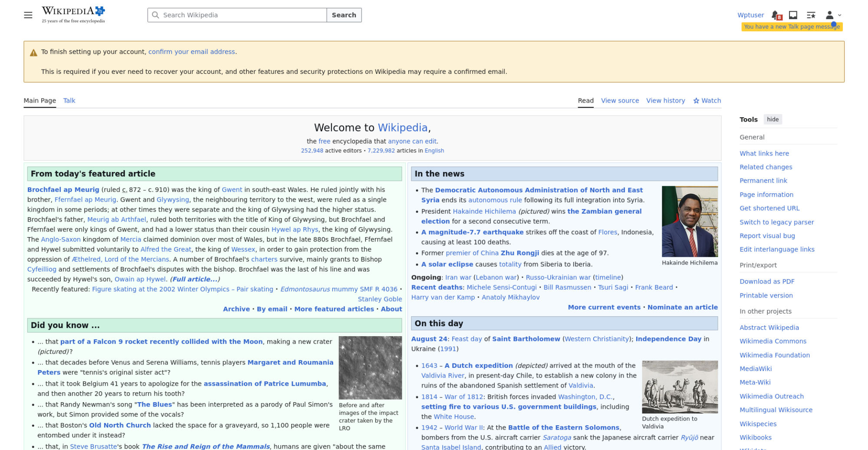Click Permanent link in Tools
868x450 pixels.
[763, 181]
